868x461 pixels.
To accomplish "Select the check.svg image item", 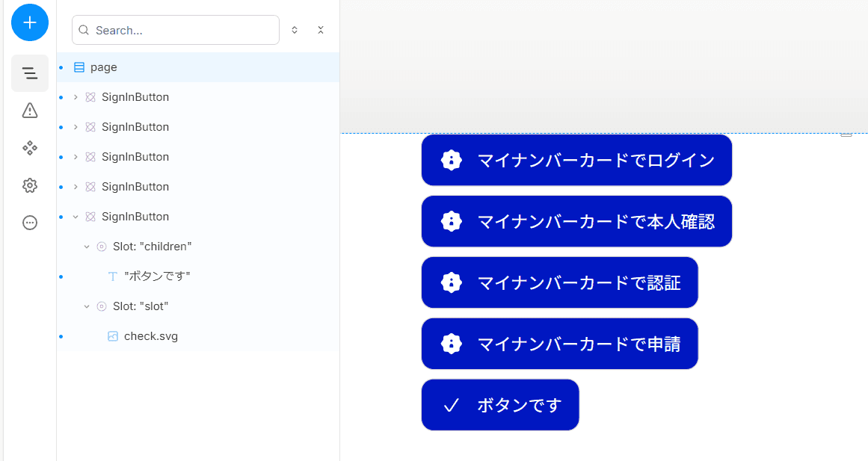I will click(198, 336).
